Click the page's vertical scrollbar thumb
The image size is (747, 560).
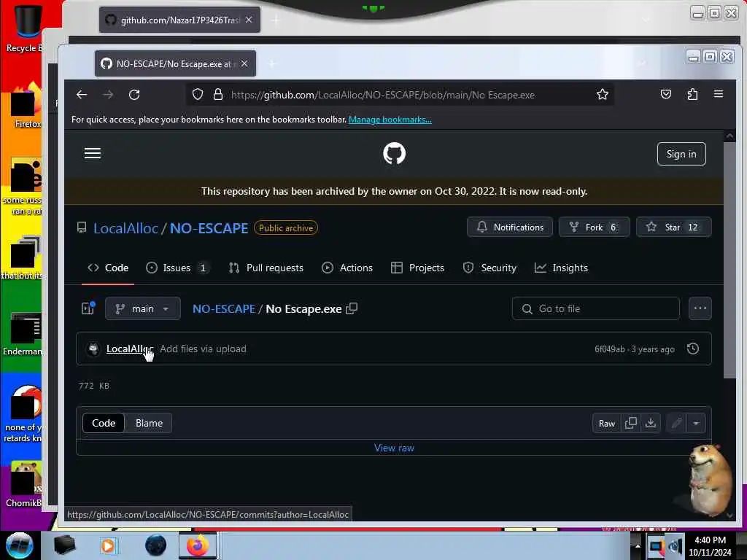click(x=729, y=260)
